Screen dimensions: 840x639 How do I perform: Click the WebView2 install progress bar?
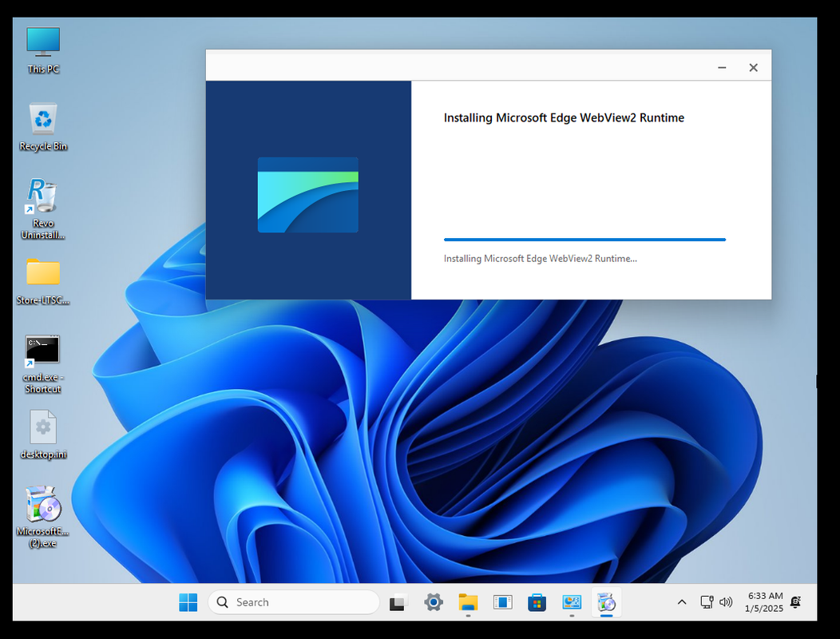pyautogui.click(x=584, y=240)
